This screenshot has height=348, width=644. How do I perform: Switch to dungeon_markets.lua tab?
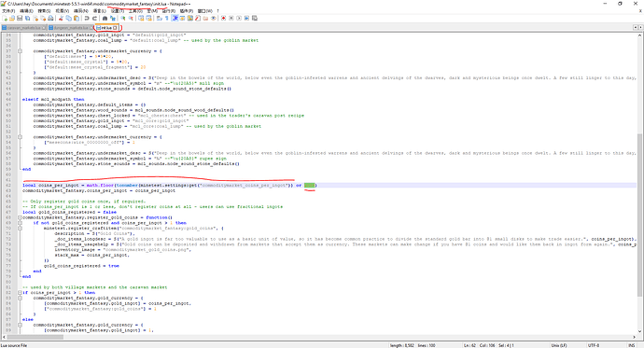click(71, 28)
